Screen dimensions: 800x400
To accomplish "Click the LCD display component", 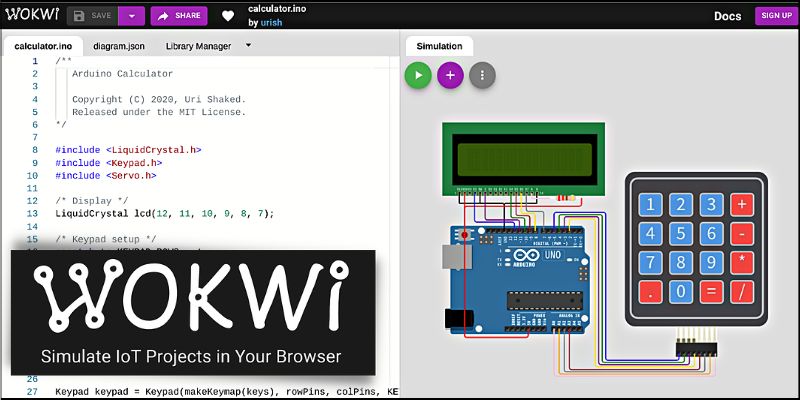I will pyautogui.click(x=523, y=159).
